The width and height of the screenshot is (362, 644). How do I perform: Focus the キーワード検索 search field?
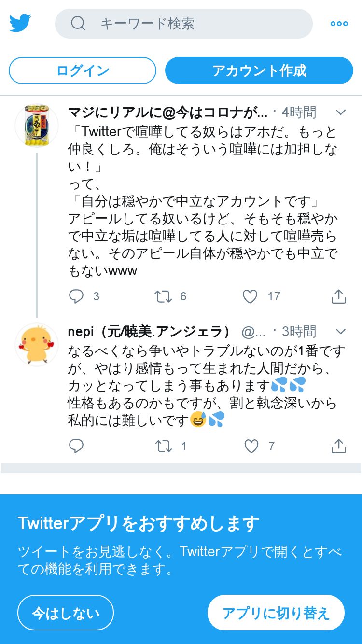click(193, 24)
